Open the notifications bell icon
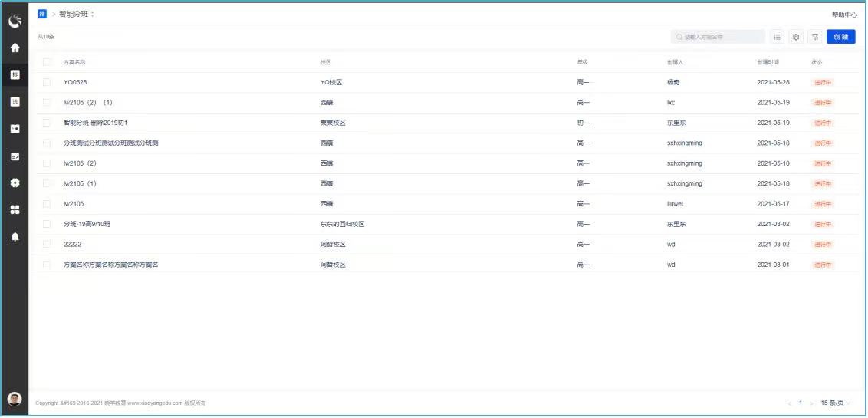 pos(15,237)
